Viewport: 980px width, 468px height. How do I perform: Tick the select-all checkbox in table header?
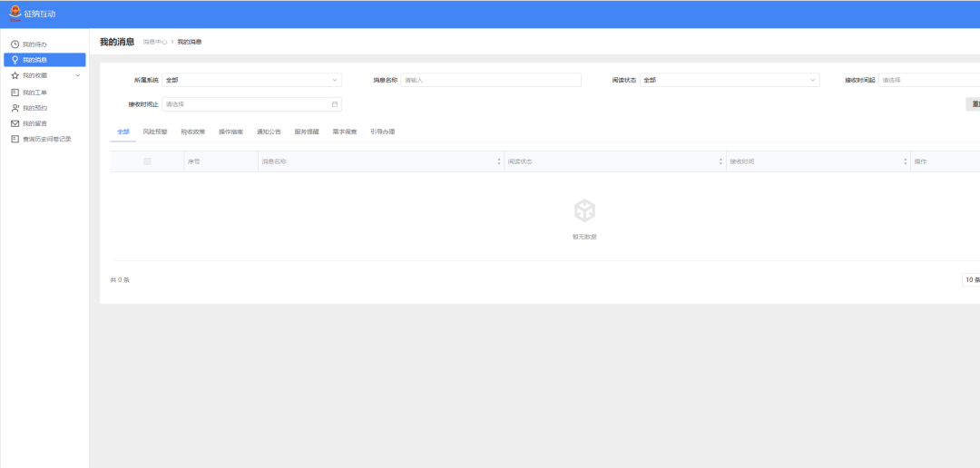click(x=148, y=161)
